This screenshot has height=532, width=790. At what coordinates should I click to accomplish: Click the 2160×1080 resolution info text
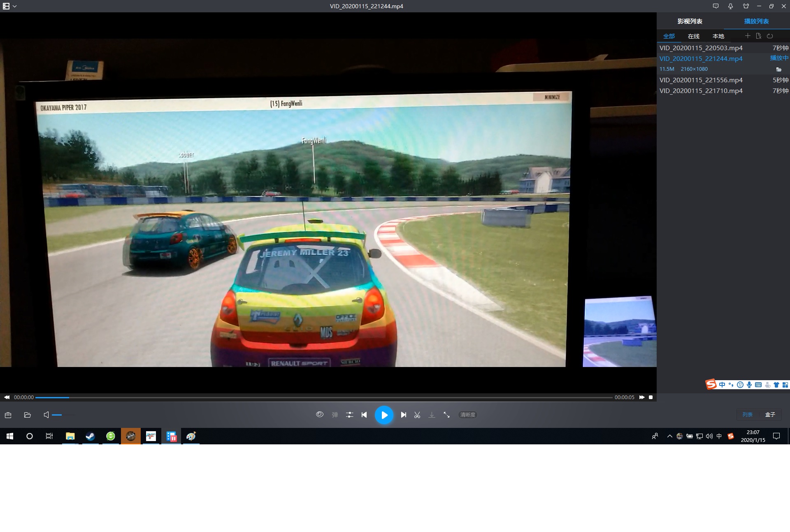tap(694, 69)
